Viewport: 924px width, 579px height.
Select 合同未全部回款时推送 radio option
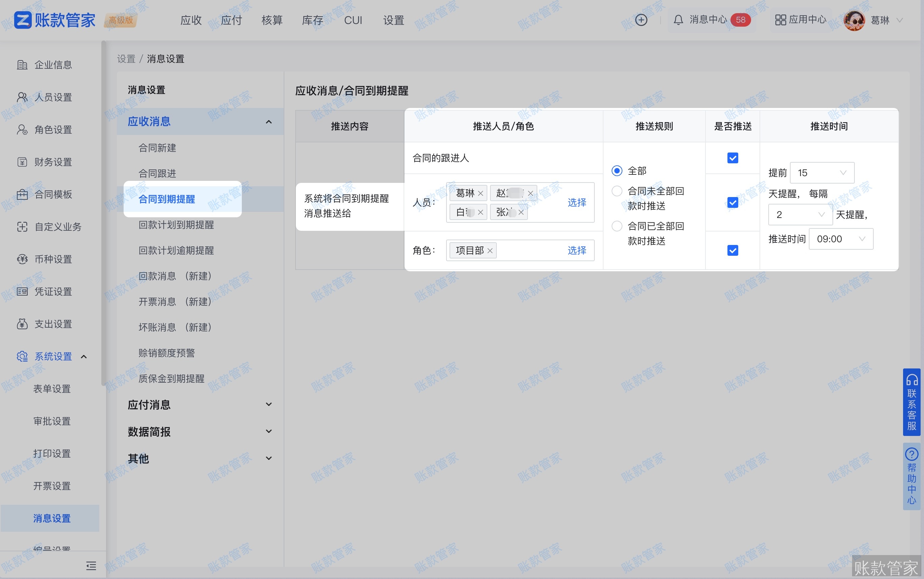[617, 191]
